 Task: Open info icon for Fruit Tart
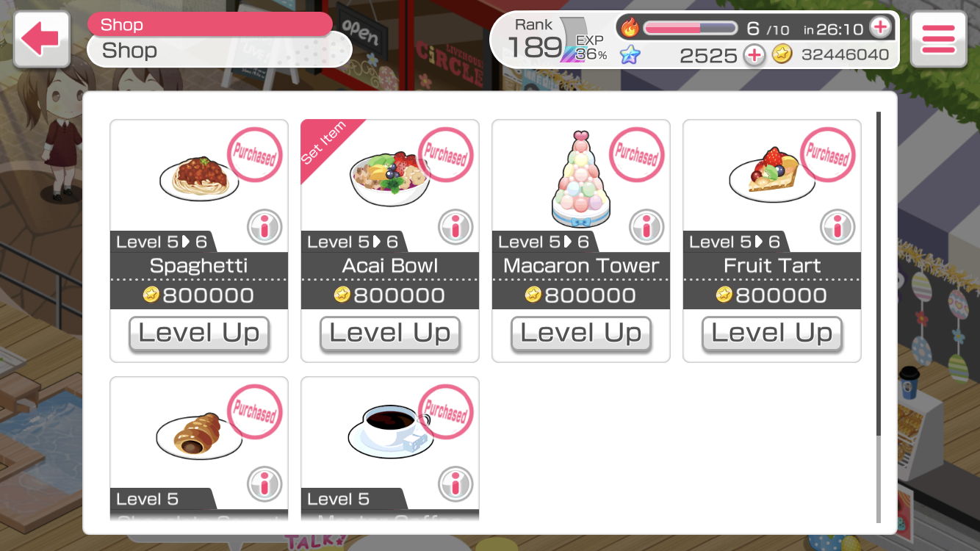click(838, 227)
